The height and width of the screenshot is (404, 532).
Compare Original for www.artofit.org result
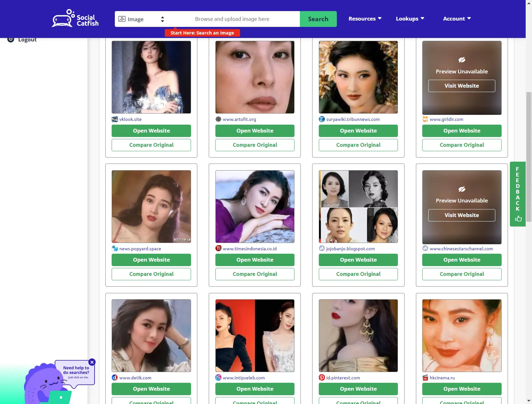coord(255,145)
